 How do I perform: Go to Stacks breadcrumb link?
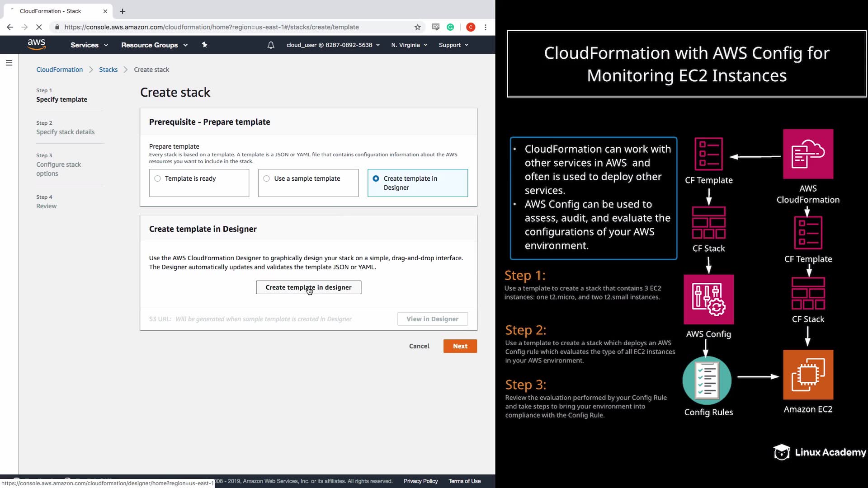pyautogui.click(x=108, y=70)
